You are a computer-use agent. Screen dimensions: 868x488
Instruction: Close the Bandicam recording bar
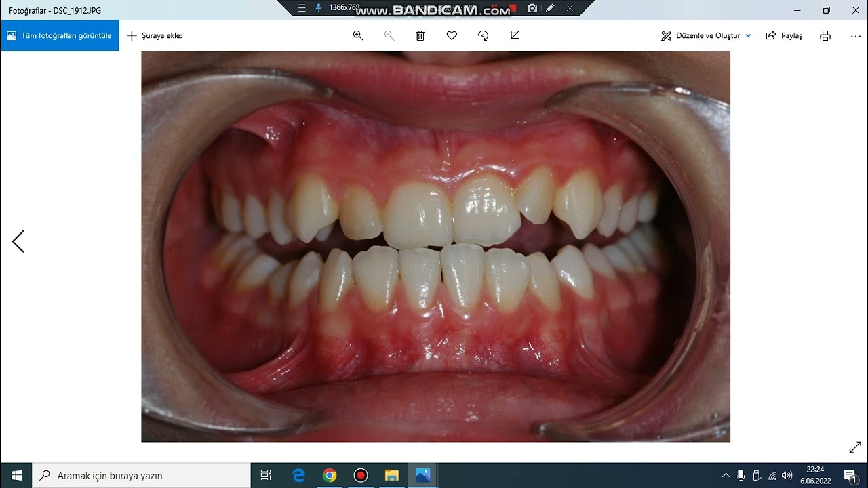570,8
